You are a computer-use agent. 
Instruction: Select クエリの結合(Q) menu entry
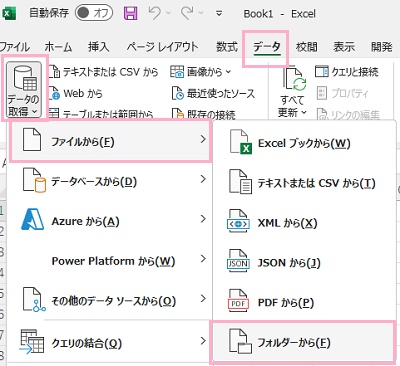click(x=109, y=343)
